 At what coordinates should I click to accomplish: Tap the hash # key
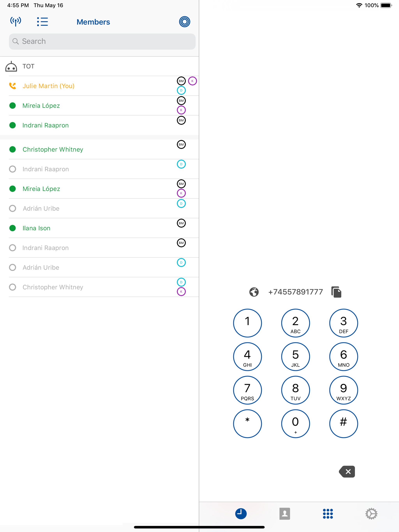click(344, 424)
